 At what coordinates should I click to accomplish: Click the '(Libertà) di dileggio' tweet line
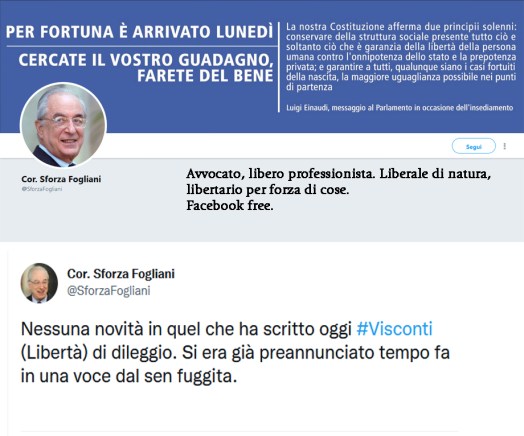coord(235,353)
